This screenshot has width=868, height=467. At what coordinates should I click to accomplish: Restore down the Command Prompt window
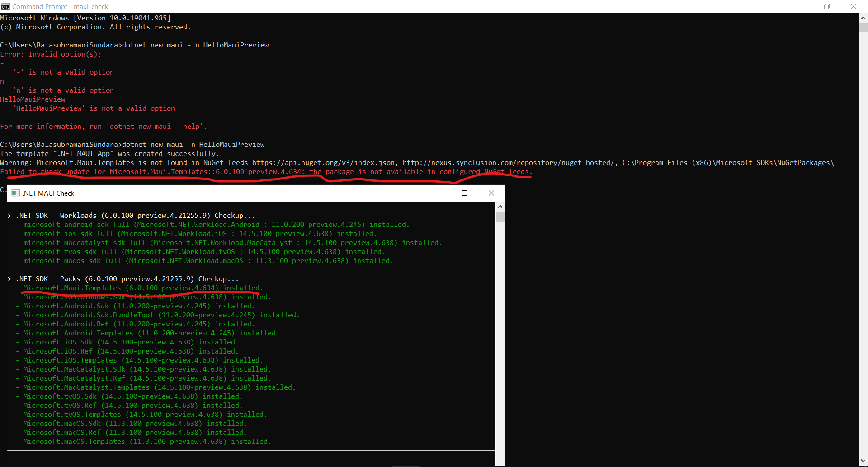coord(827,6)
